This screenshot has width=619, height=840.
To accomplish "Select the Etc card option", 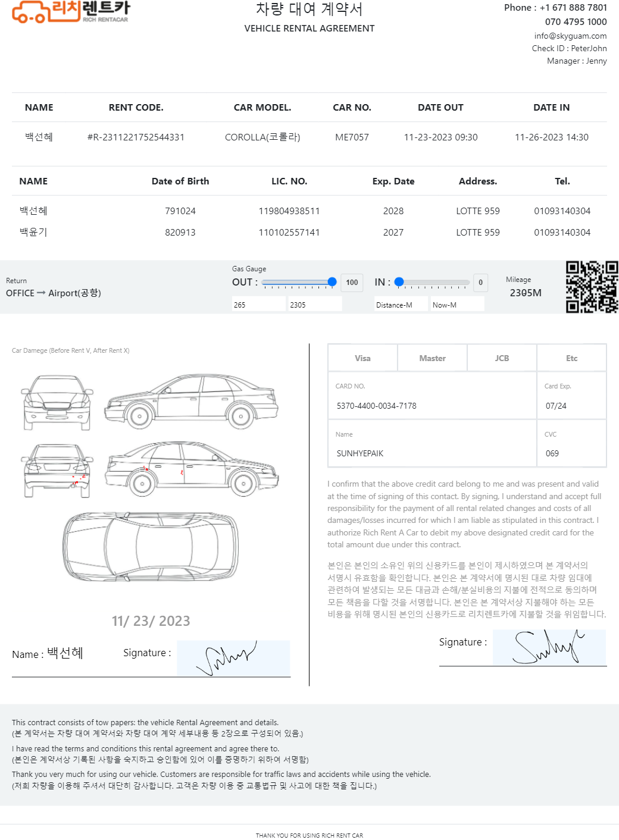I will (571, 358).
